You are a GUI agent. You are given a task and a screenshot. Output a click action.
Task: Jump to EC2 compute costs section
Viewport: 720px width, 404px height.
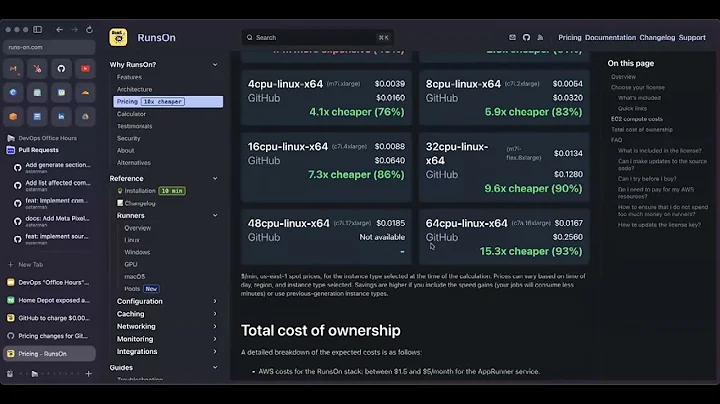point(636,119)
